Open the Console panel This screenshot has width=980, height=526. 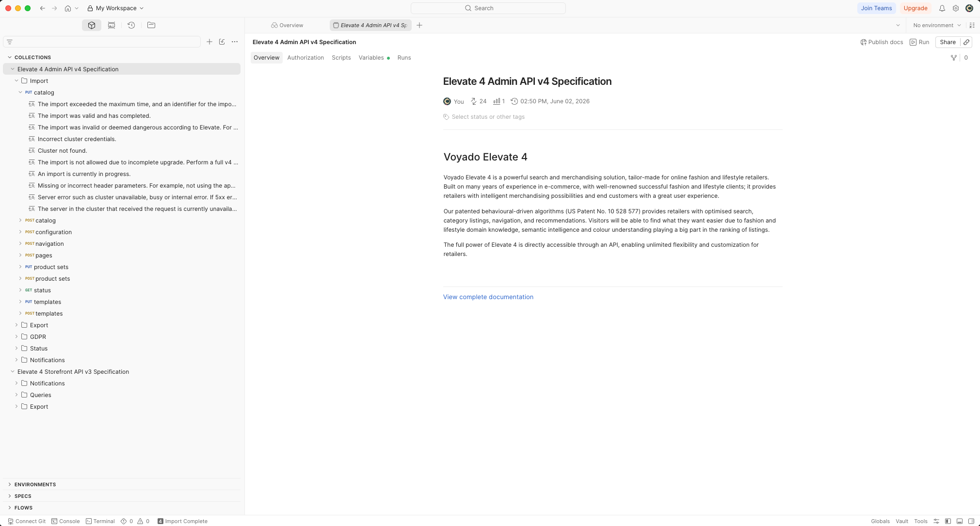tap(65, 521)
